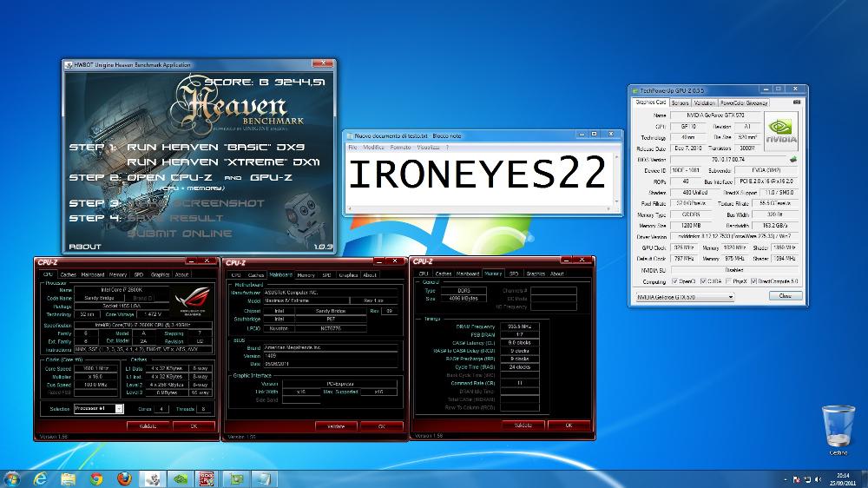Open the Visualizza menu in Notepad

click(428, 148)
